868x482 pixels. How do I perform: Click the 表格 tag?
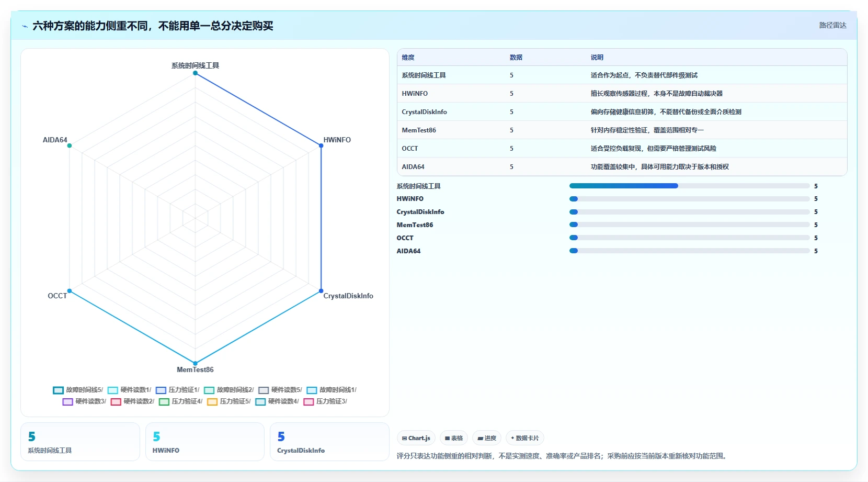click(x=454, y=438)
